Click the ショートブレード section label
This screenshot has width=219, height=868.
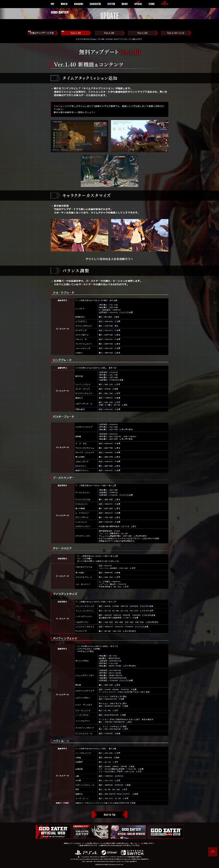pyautogui.click(x=63, y=293)
